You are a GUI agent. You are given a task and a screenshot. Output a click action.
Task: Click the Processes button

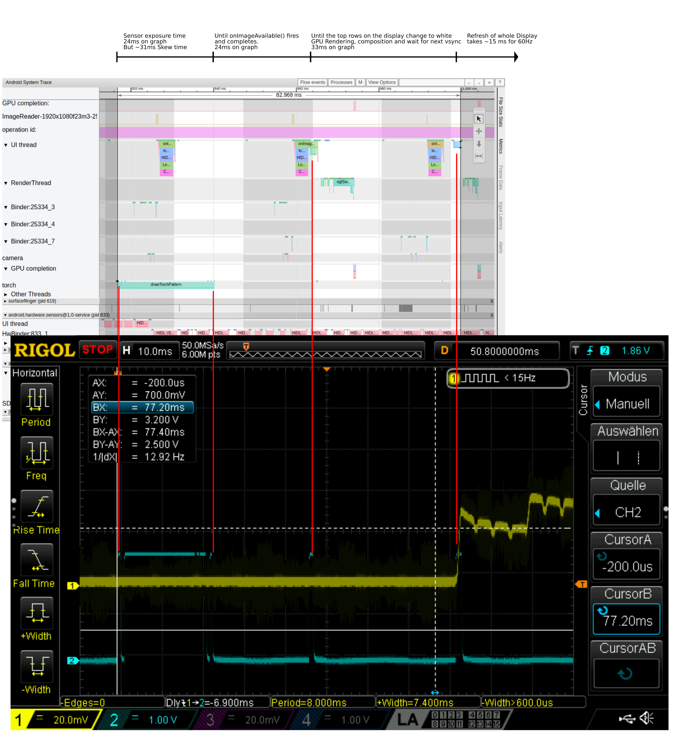click(341, 82)
